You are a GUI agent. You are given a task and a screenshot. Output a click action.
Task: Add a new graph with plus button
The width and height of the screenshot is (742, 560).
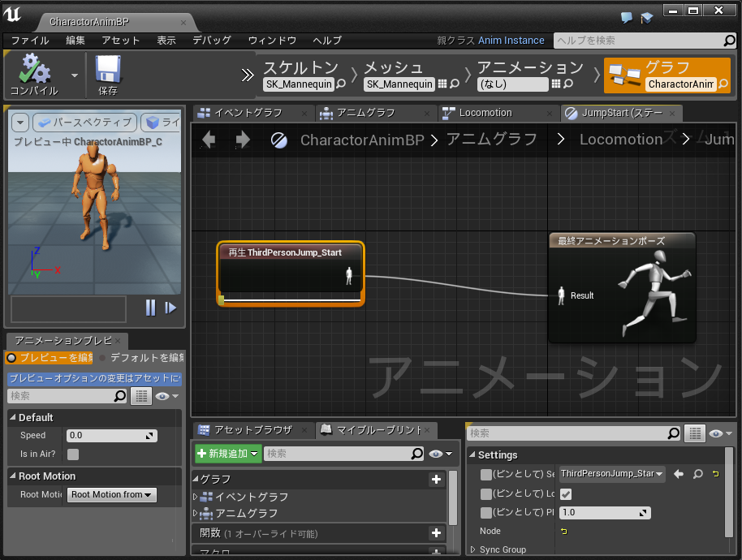pos(436,480)
